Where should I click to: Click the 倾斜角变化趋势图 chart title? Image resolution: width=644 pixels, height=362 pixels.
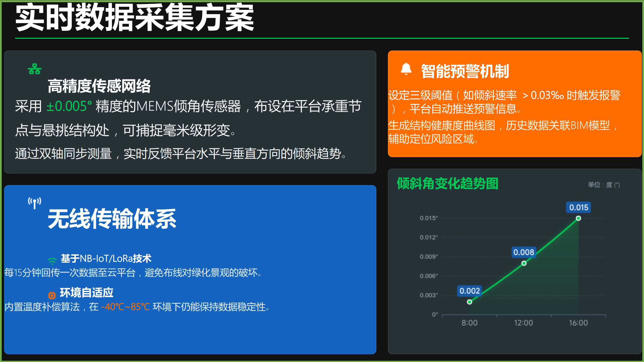pos(448,184)
